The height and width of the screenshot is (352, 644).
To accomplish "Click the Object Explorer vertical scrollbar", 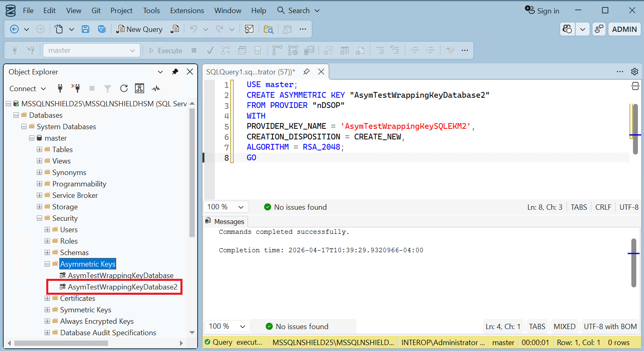I will 192,173.
